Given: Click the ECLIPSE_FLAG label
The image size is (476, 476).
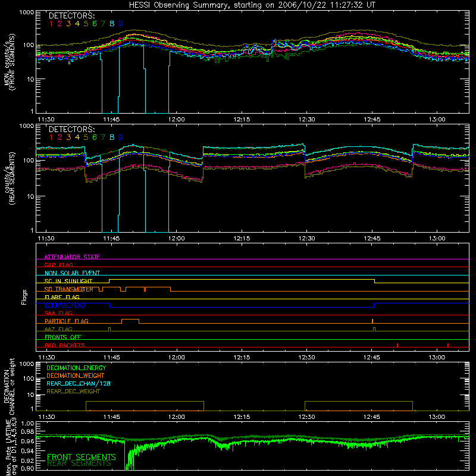Looking at the screenshot, I should [x=65, y=305].
